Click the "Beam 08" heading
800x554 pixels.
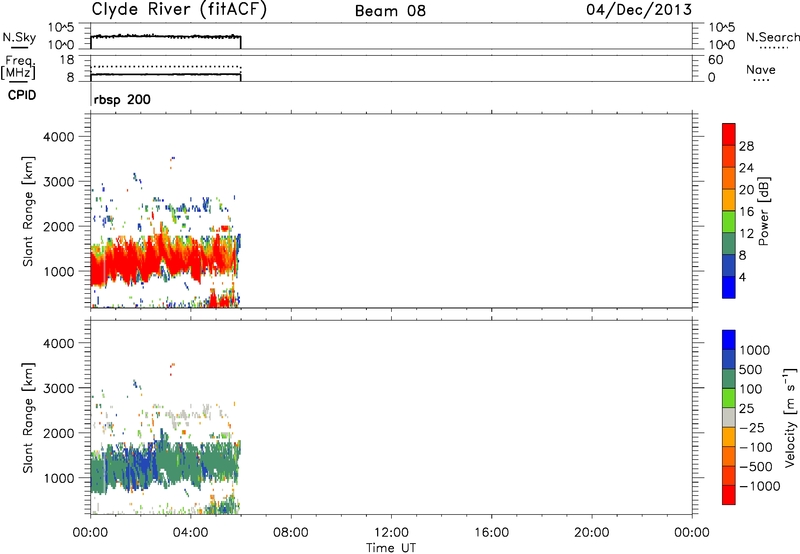point(390,11)
